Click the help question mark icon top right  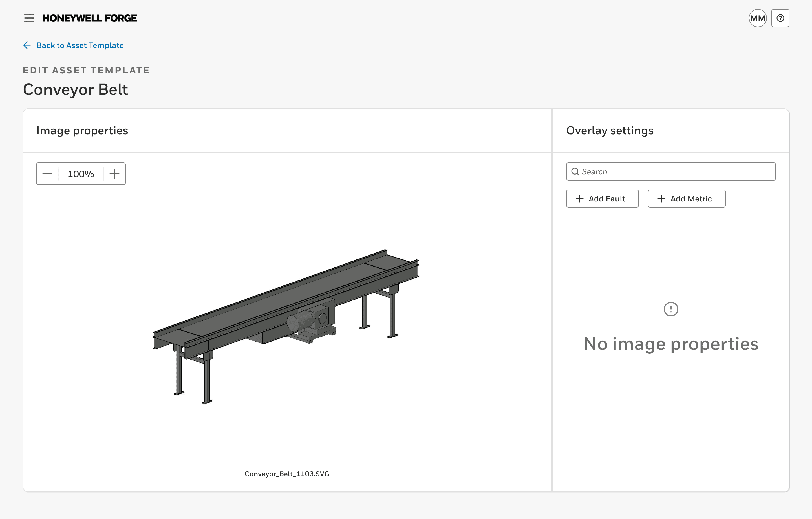(x=781, y=18)
